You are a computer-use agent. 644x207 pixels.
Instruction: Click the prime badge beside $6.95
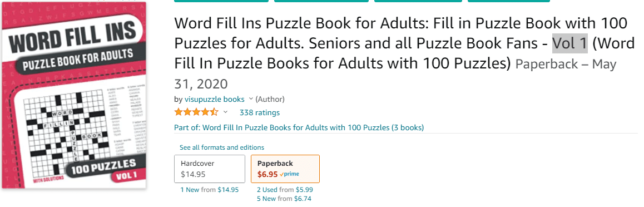290,174
